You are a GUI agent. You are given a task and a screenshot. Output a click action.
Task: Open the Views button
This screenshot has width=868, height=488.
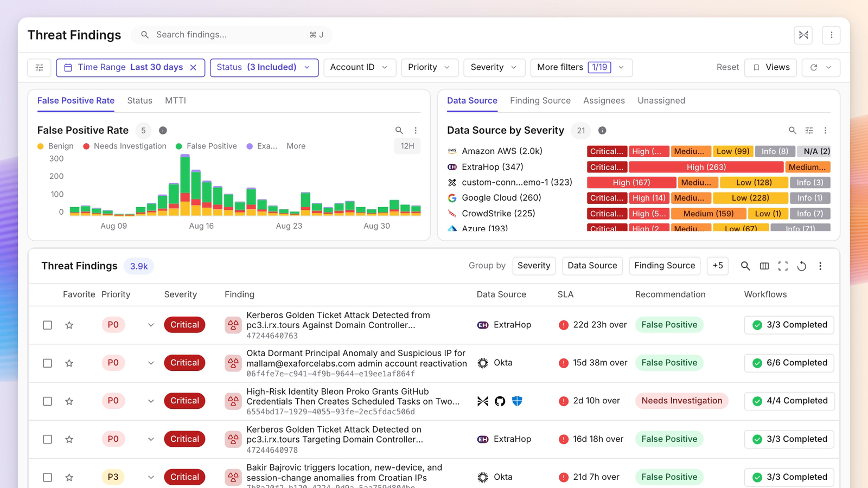point(771,68)
